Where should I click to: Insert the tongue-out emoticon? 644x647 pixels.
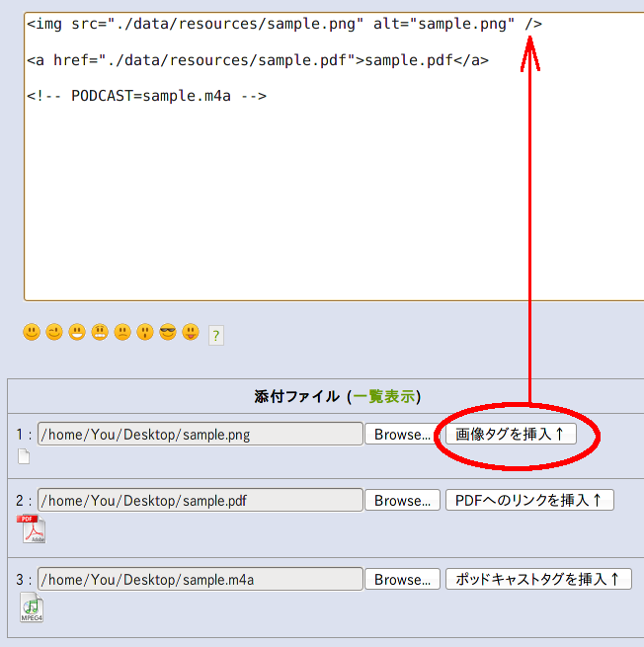coord(191,333)
